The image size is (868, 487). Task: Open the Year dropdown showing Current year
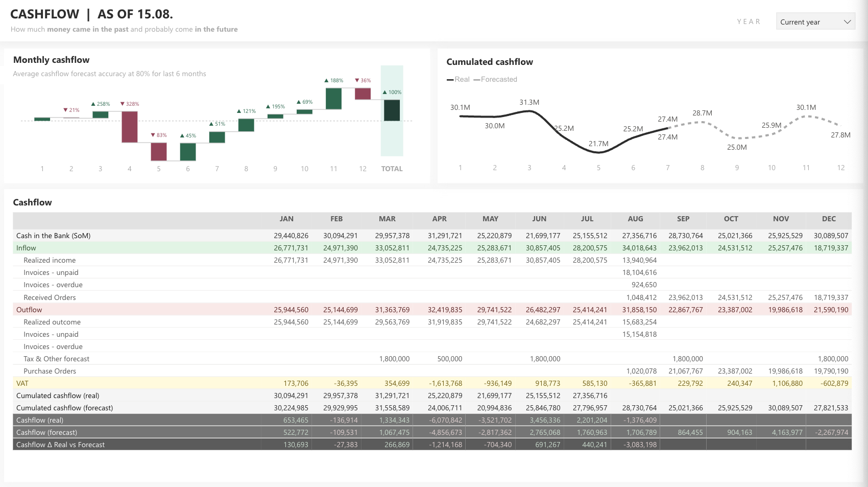point(814,21)
